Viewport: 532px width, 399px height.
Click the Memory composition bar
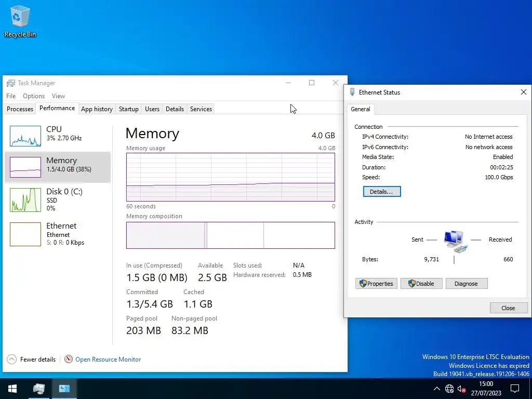230,235
